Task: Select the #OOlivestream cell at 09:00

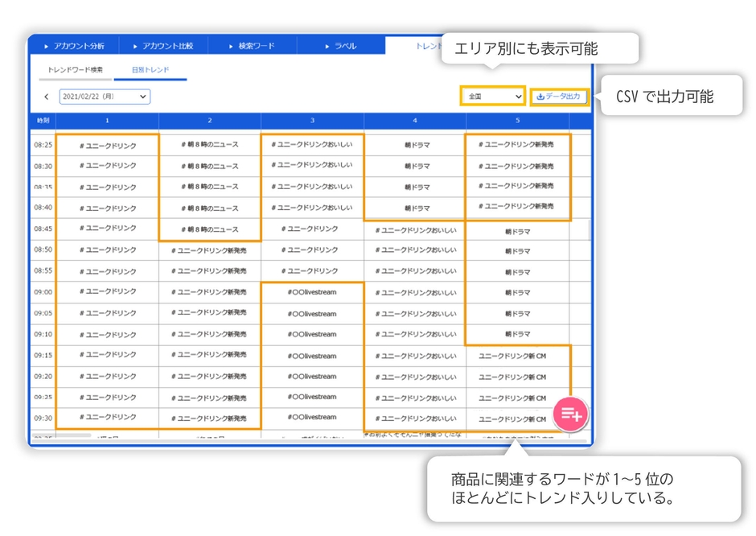Action: point(312,293)
